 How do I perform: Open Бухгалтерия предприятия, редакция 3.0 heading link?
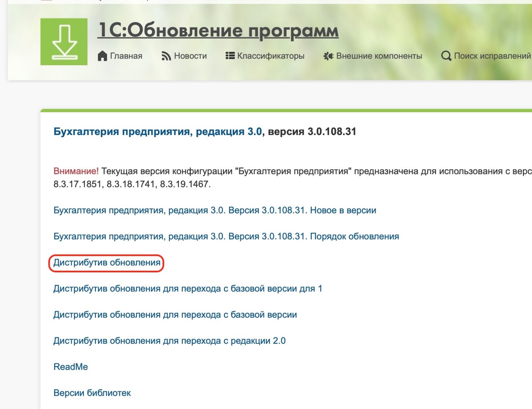coord(158,132)
